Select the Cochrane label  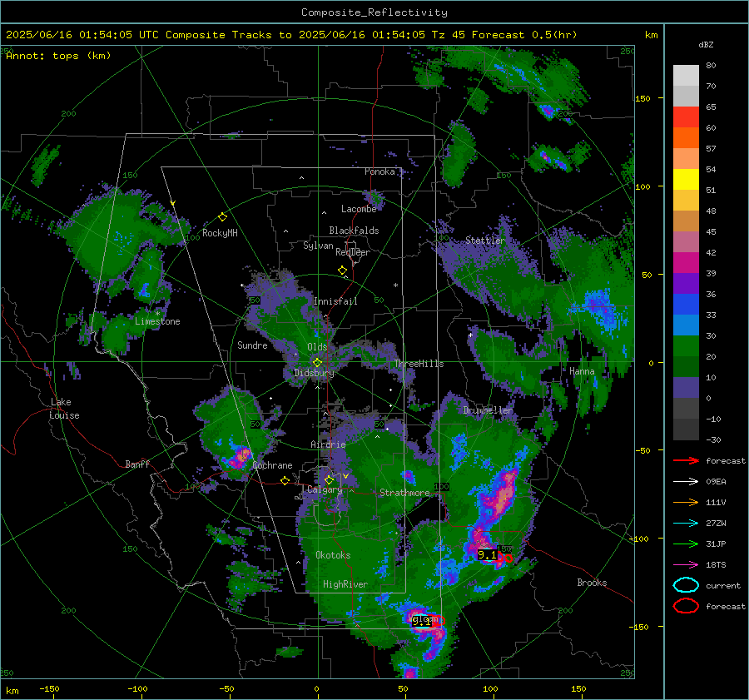pos(272,465)
